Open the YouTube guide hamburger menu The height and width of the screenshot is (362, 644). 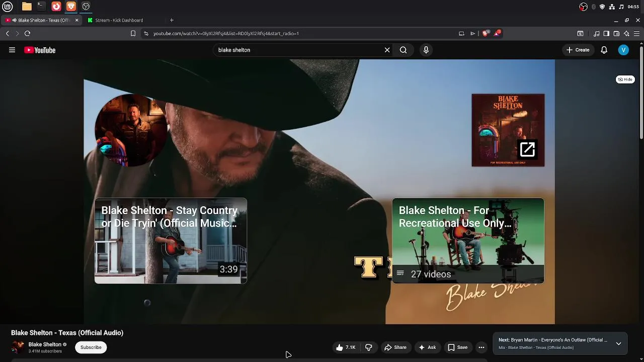click(x=12, y=50)
